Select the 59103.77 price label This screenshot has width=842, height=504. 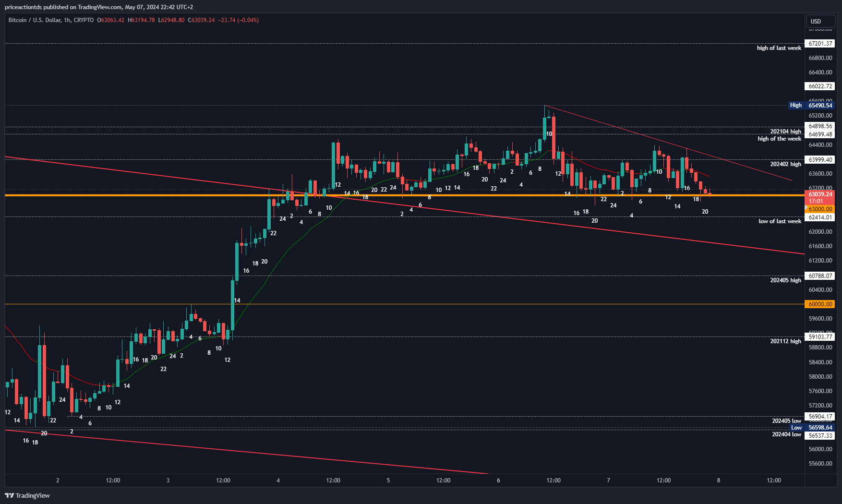(x=820, y=337)
